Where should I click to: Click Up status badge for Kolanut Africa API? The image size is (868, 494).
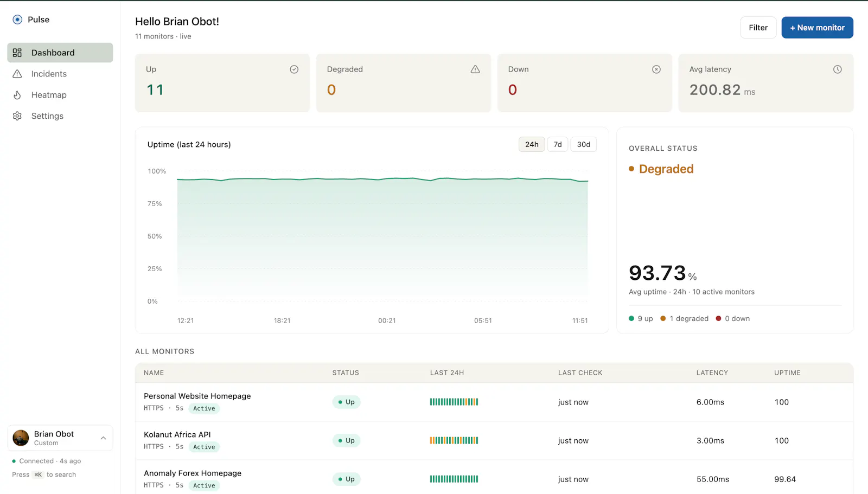[346, 440]
